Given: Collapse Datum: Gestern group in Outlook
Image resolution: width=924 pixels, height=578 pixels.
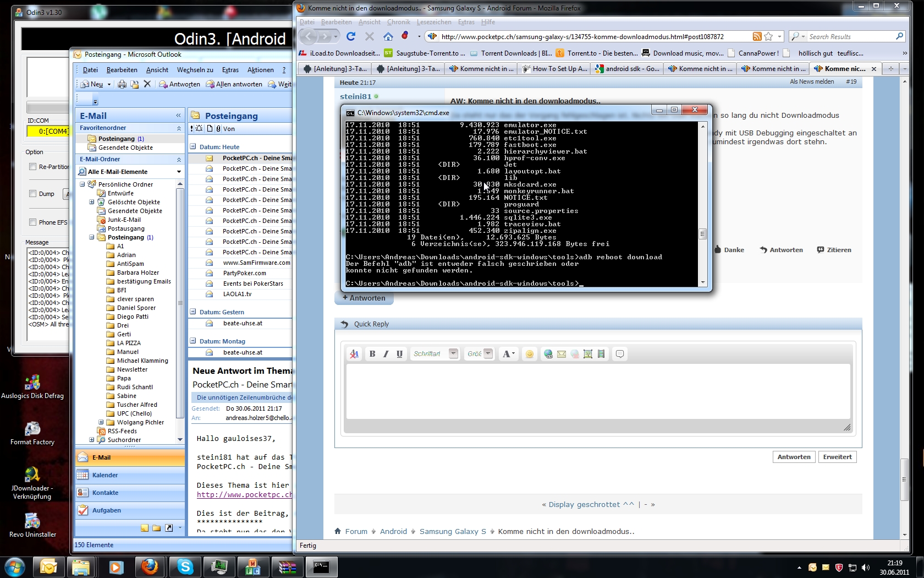Looking at the screenshot, I should point(193,312).
